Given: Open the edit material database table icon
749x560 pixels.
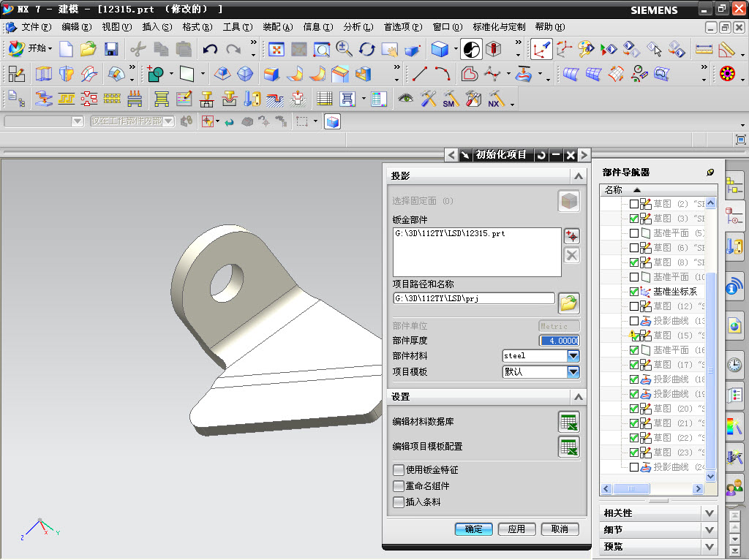Looking at the screenshot, I should (569, 422).
